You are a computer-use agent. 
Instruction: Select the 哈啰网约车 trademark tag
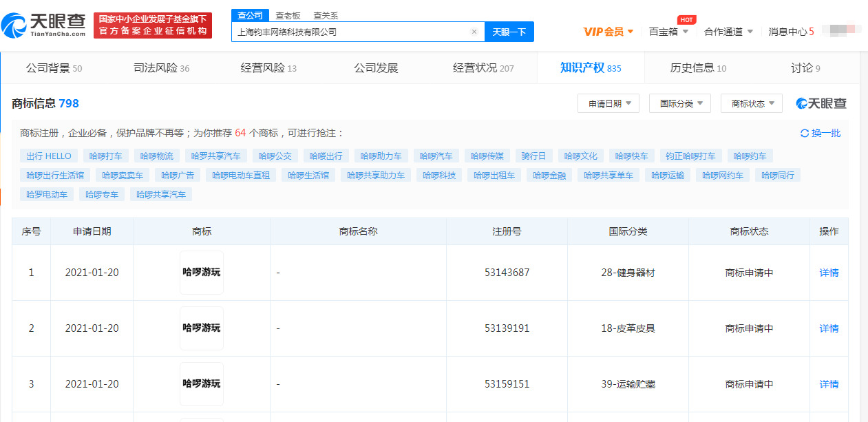pyautogui.click(x=723, y=175)
